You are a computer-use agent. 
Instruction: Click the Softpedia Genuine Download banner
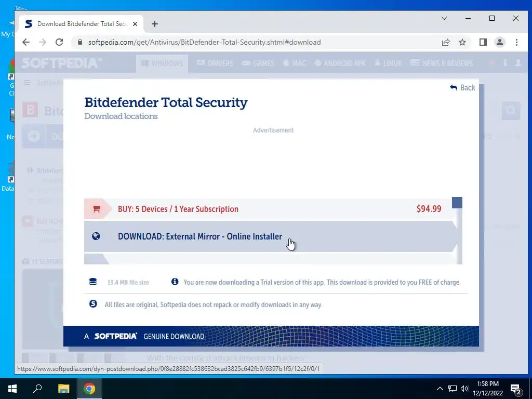pos(271,336)
